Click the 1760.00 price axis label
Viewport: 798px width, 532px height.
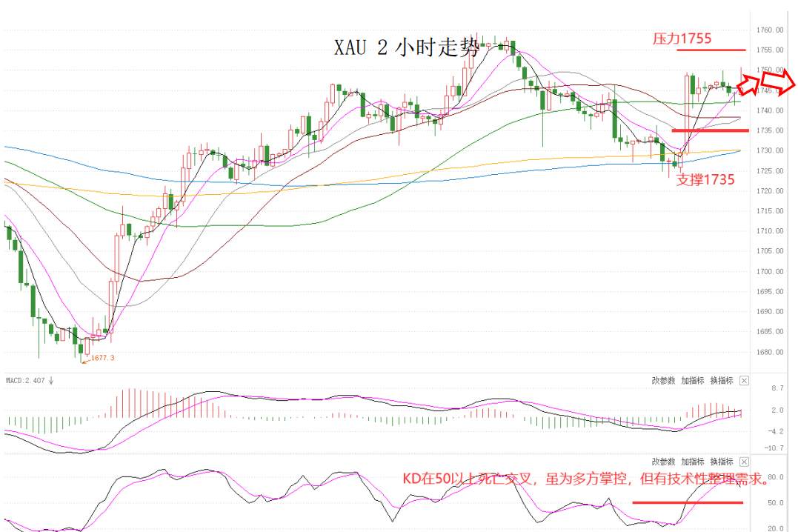pos(770,30)
